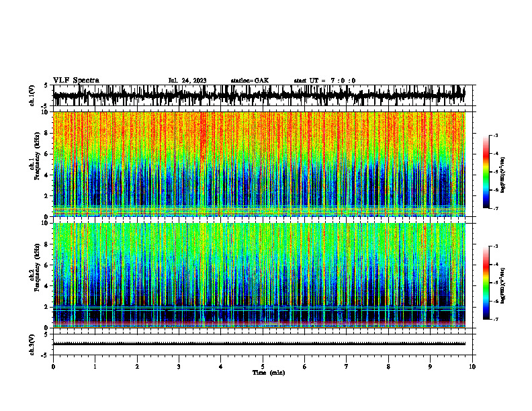Click the 'Time (min)' axis label
The width and height of the screenshot is (532, 411).
pyautogui.click(x=269, y=373)
